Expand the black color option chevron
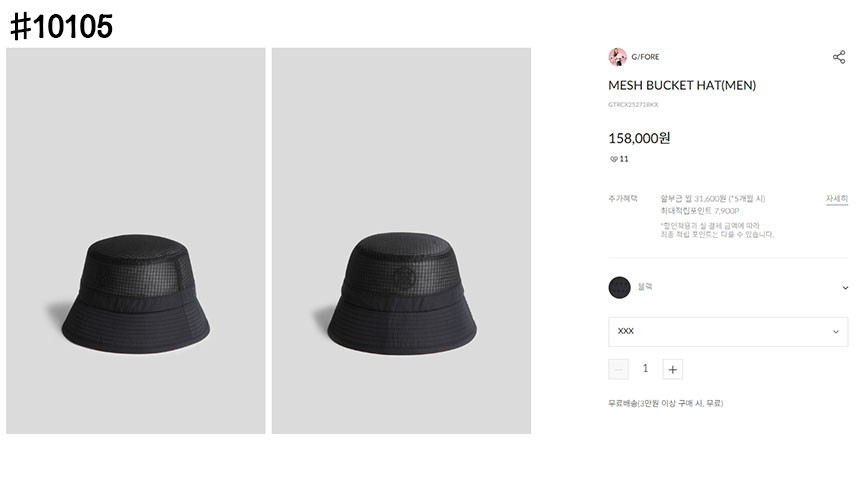Viewport: 860px width, 483px height. pos(845,288)
